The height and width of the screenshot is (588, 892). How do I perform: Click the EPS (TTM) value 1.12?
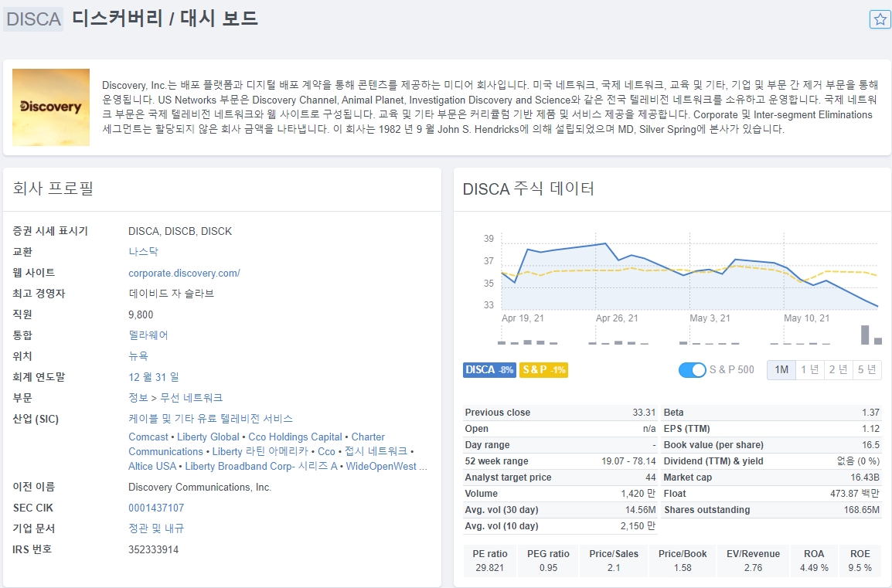[871, 429]
